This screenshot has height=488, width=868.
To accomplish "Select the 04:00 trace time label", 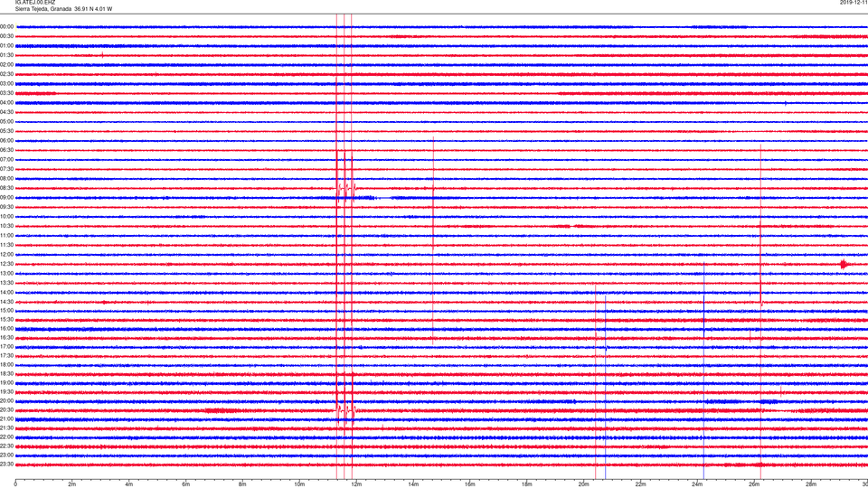I will (x=6, y=103).
